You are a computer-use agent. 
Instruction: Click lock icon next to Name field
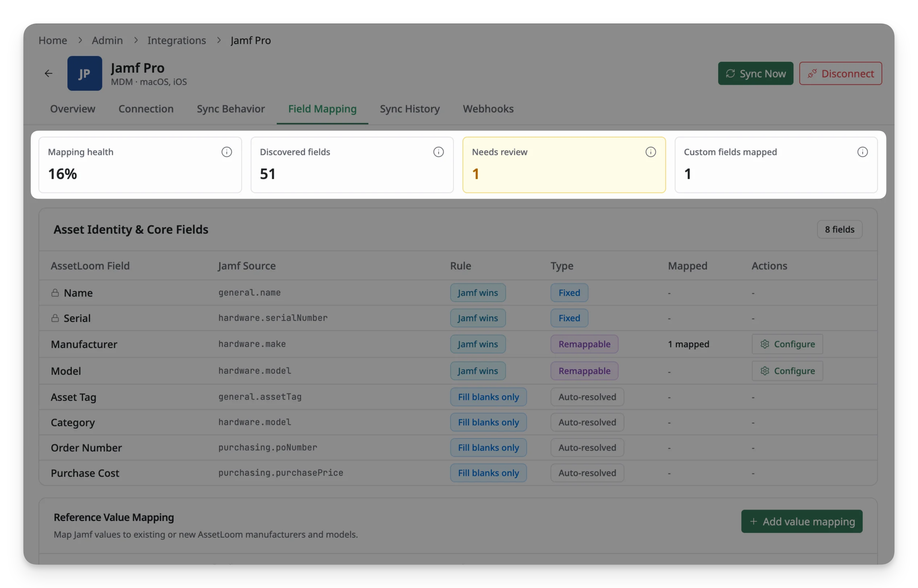click(55, 293)
